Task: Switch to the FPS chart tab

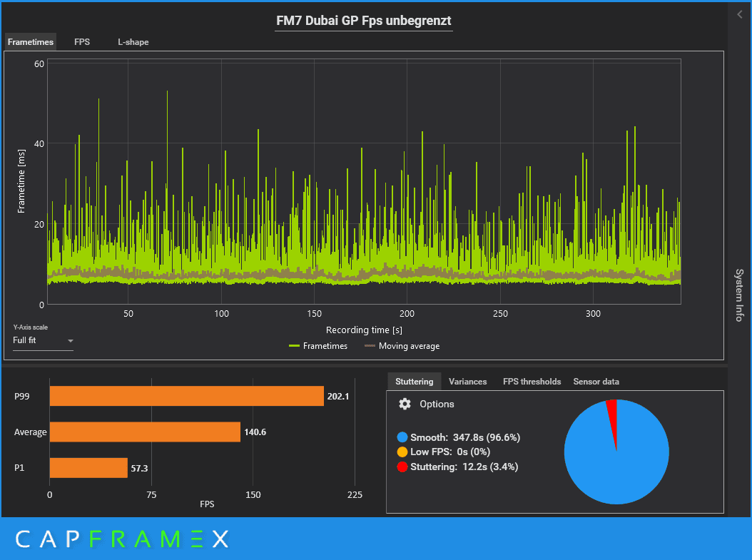Action: (x=82, y=42)
